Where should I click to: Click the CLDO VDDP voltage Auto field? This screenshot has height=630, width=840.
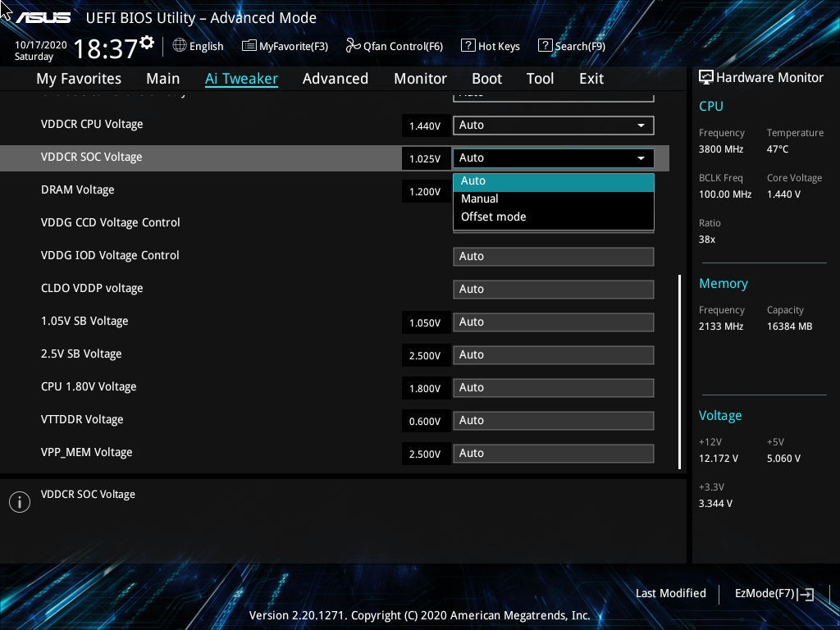tap(554, 290)
